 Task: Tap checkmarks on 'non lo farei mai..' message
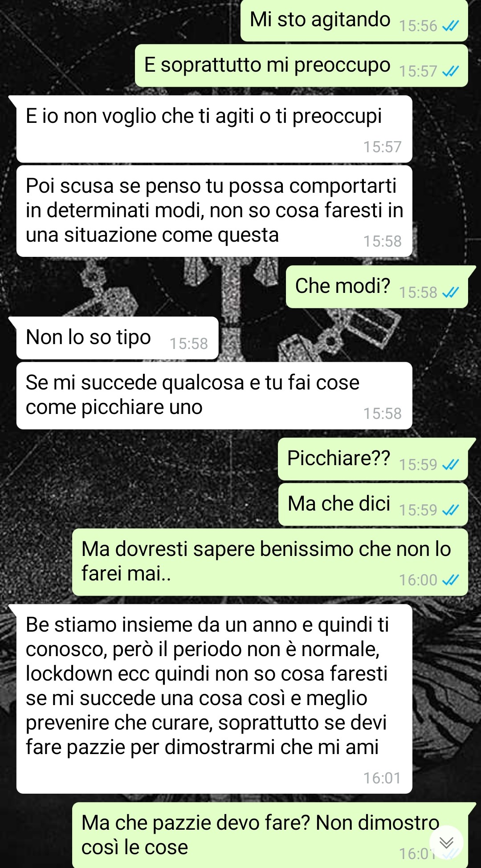pos(450,580)
